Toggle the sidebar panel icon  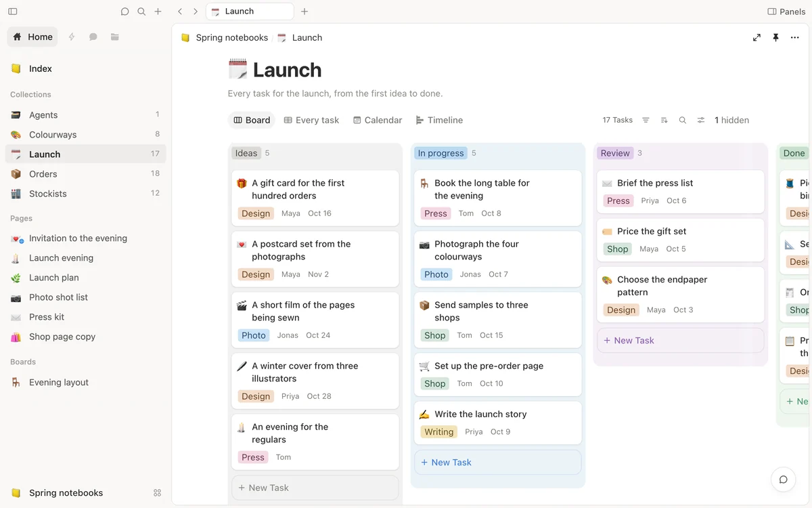point(13,12)
